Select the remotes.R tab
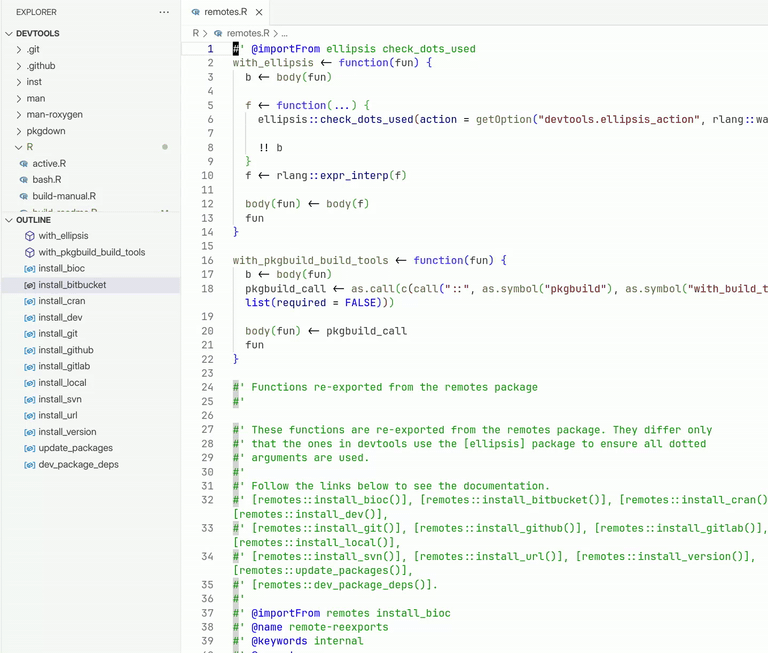Viewport: 768px width, 653px height. click(x=225, y=12)
